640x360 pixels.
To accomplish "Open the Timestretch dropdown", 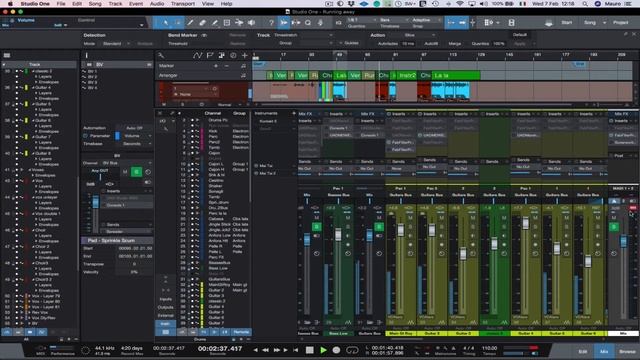I will pyautogui.click(x=303, y=35).
